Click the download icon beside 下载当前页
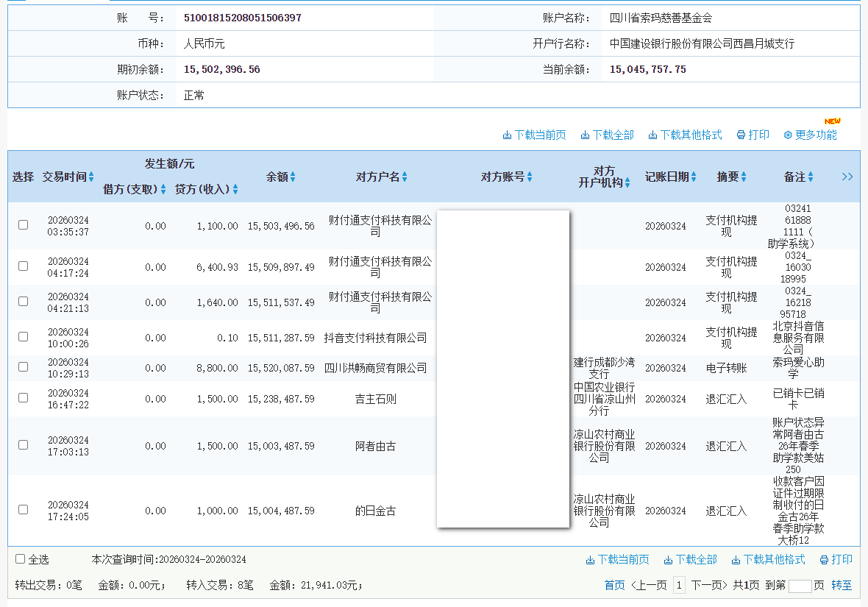This screenshot has width=868, height=607. pos(506,134)
